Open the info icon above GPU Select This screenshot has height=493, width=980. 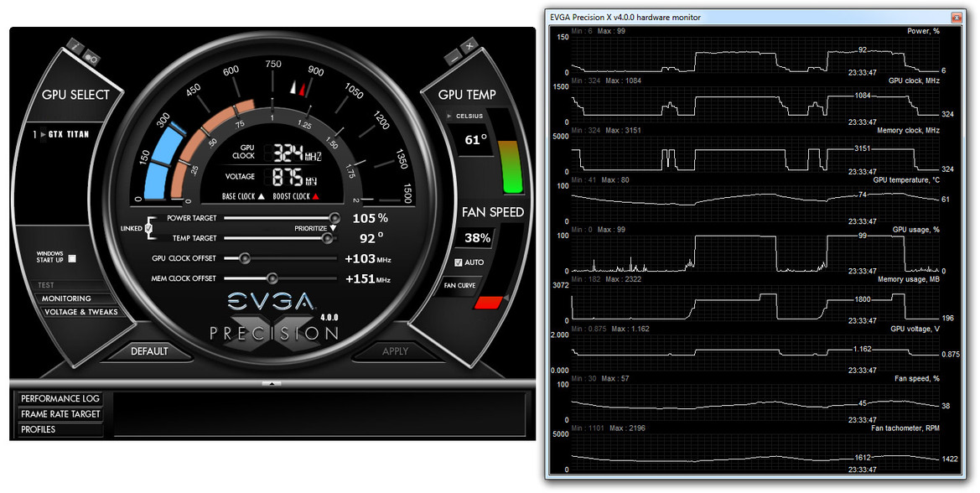[x=75, y=47]
